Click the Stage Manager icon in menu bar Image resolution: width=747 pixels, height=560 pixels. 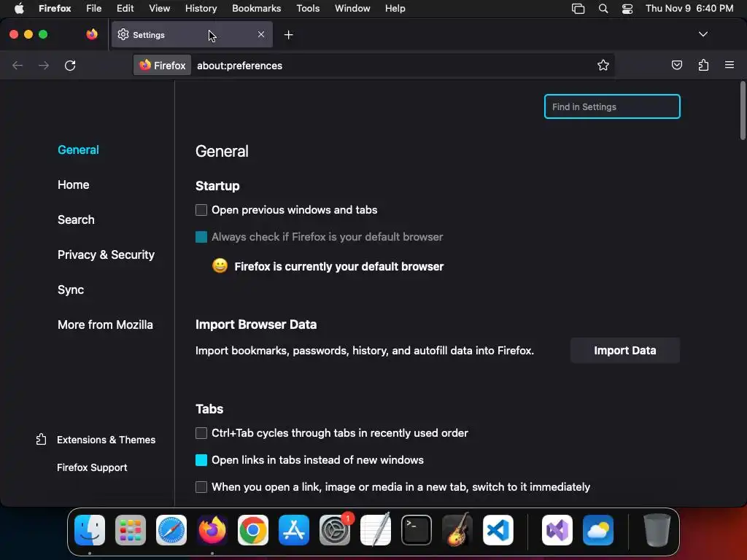[578, 8]
